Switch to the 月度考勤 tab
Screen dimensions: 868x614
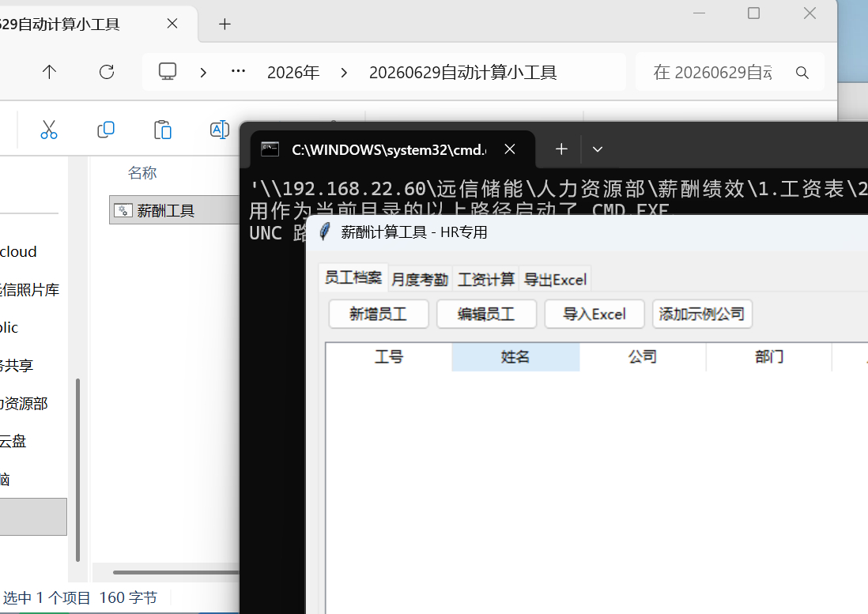coord(420,280)
